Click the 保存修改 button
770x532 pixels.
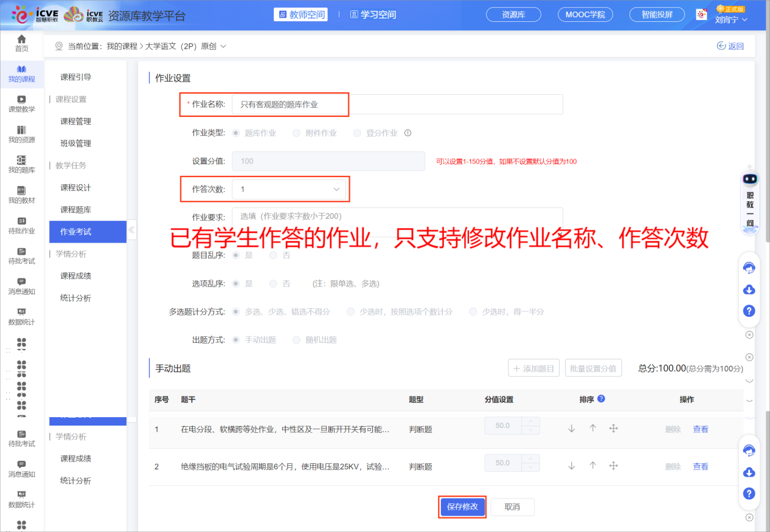point(462,506)
